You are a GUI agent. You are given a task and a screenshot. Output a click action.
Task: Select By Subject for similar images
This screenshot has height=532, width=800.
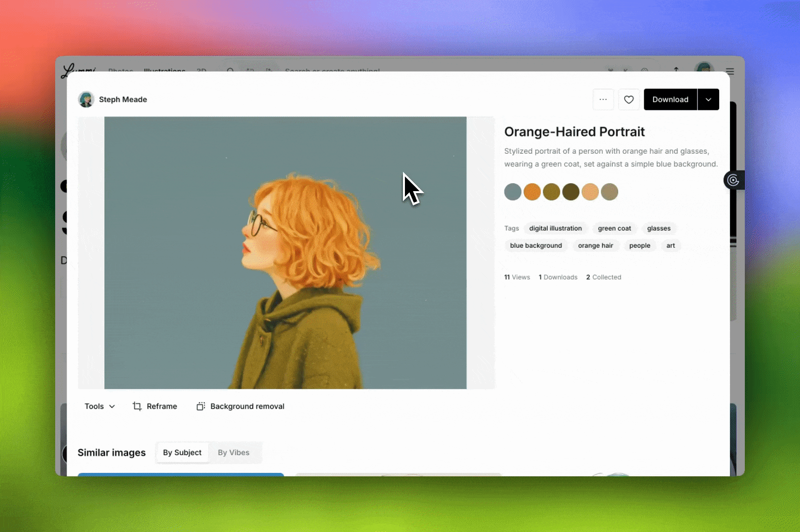[182, 453]
